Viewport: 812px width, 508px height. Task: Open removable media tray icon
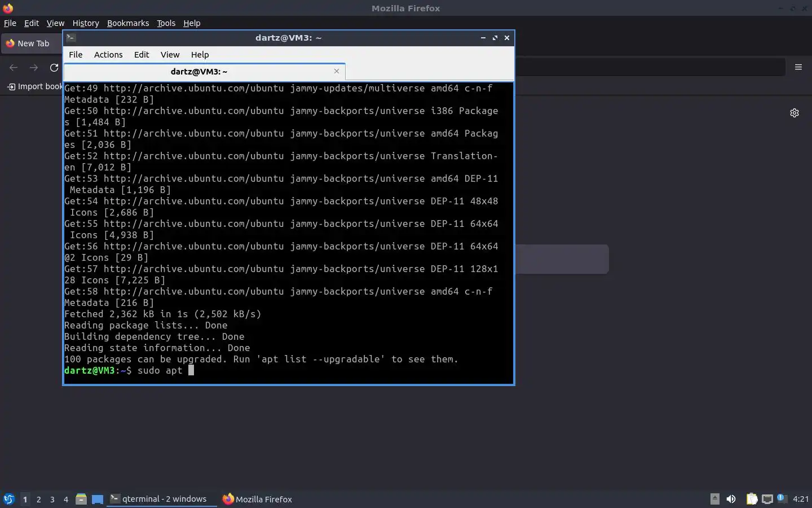[x=714, y=498]
